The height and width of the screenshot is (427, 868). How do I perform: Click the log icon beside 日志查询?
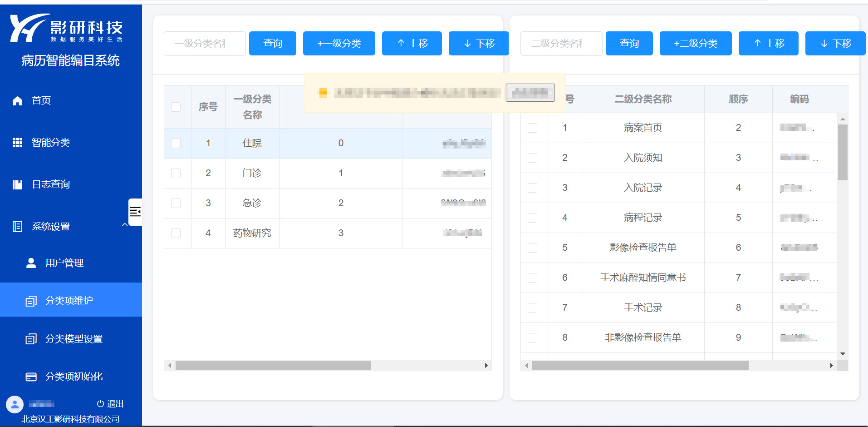coord(17,184)
